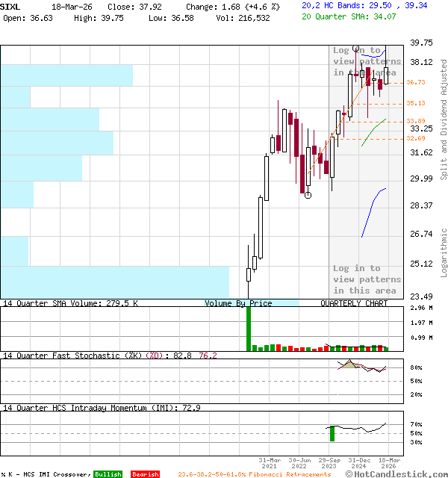Click the 32.69 Fibonacci level label
The image size is (448, 478).
[416, 138]
